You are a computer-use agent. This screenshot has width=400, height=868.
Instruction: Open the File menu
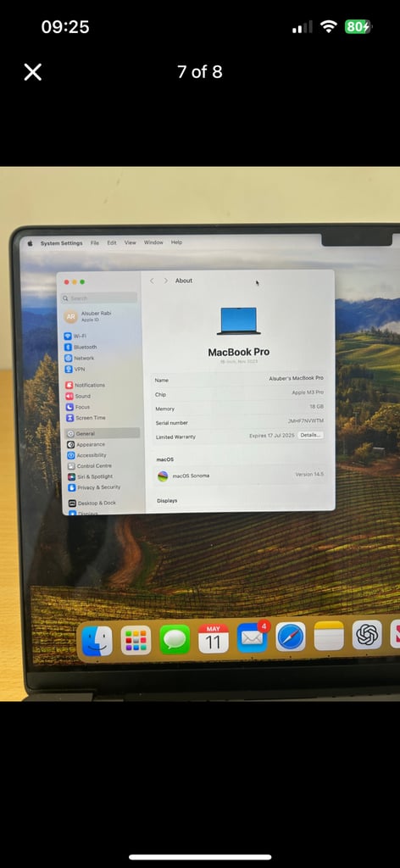[x=95, y=242]
